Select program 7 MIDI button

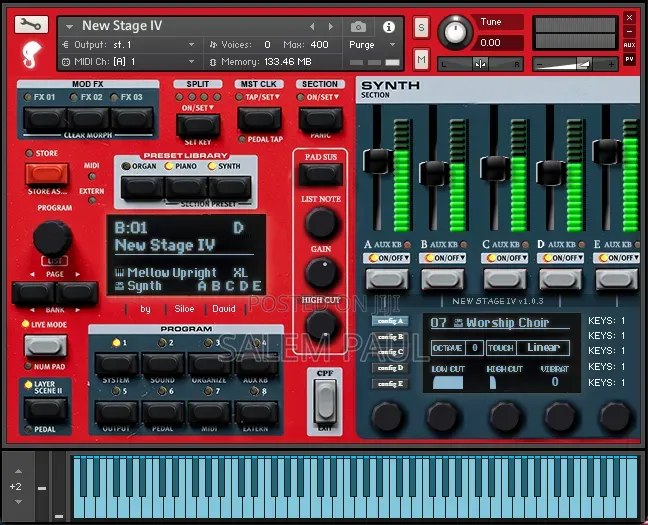(209, 413)
